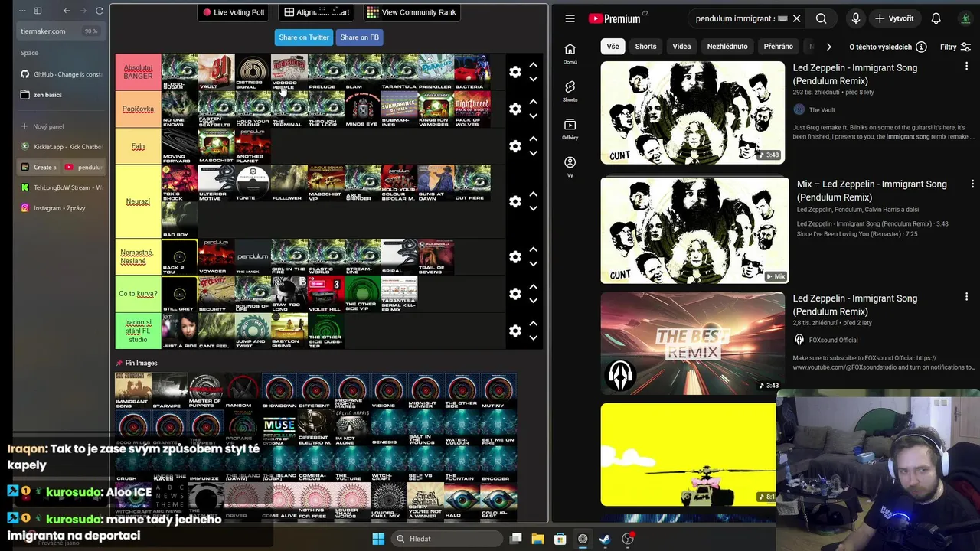This screenshot has width=980, height=551.
Task: Click tiermaker.com URL bar in Zen
Action: pyautogui.click(x=44, y=31)
